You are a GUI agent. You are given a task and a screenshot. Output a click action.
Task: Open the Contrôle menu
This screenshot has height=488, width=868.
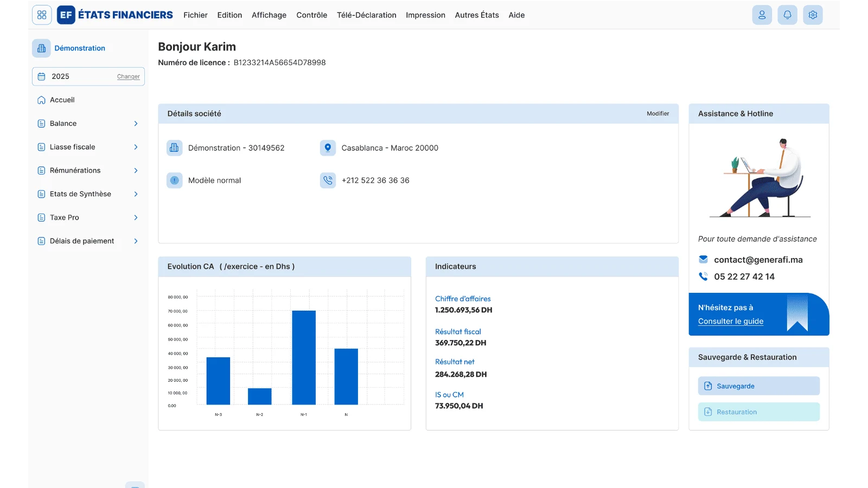coord(311,15)
